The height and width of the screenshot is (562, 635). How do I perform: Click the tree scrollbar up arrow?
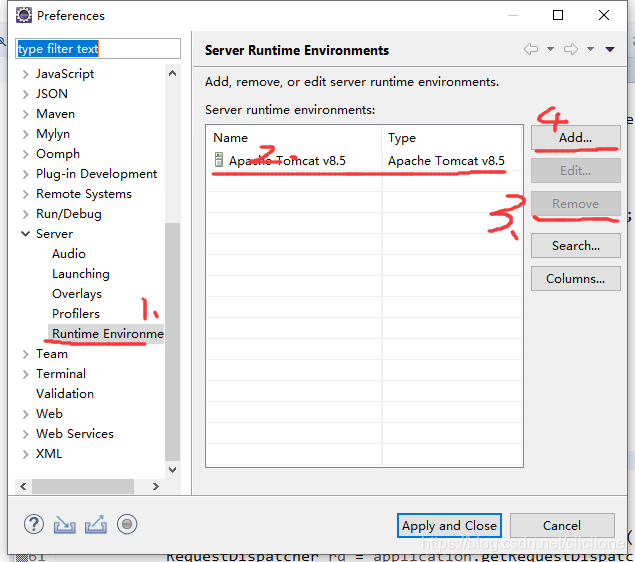point(173,73)
